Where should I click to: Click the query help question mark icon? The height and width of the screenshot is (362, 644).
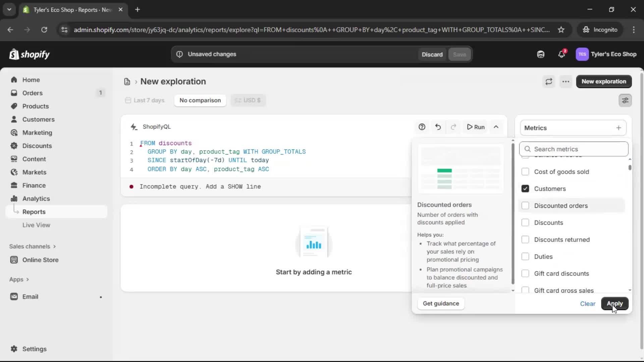(x=422, y=127)
